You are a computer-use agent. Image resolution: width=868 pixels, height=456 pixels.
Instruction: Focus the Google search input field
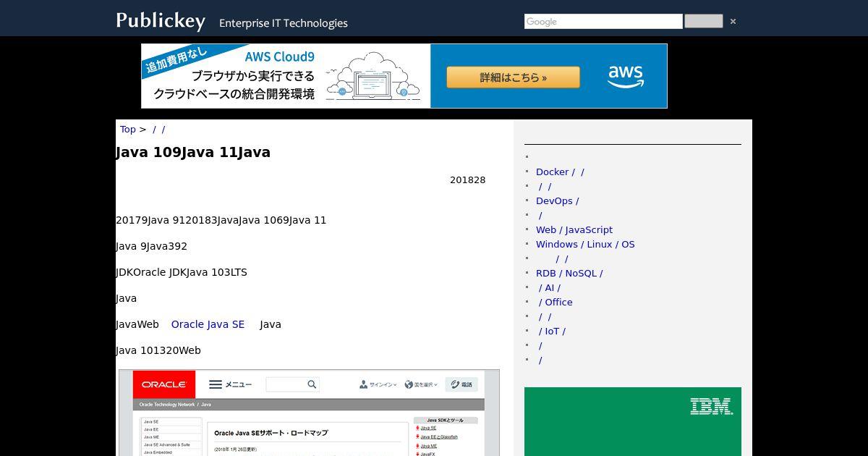point(603,22)
